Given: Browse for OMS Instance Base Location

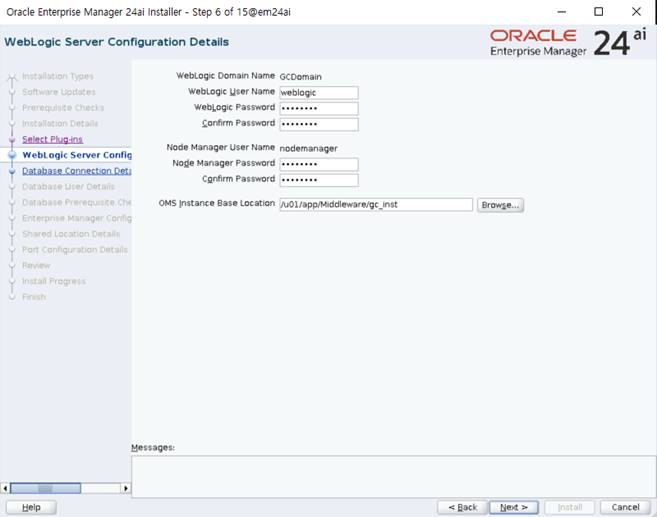Looking at the screenshot, I should pos(500,205).
